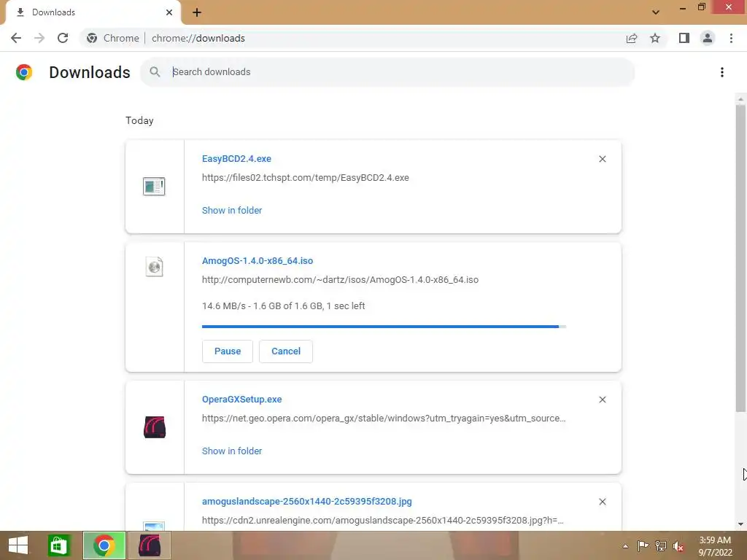The height and width of the screenshot is (560, 747).
Task: Click the Chrome logo beside Downloads title
Action: click(x=24, y=72)
